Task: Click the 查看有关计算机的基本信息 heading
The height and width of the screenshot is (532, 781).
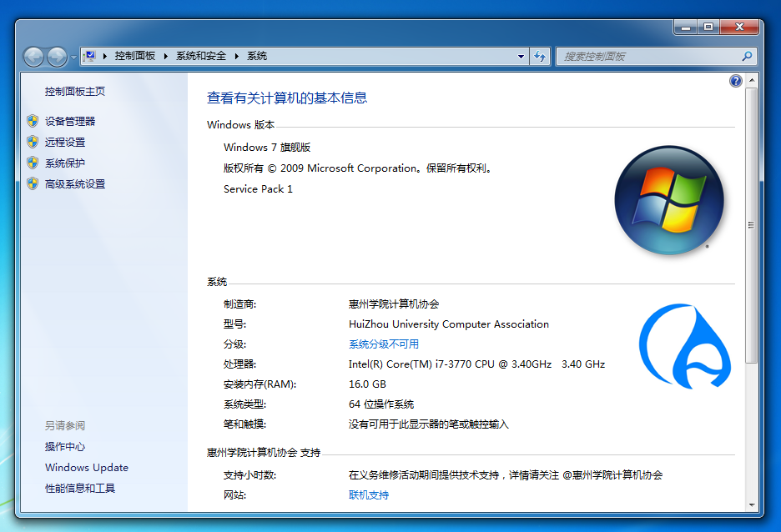Action: [x=287, y=98]
